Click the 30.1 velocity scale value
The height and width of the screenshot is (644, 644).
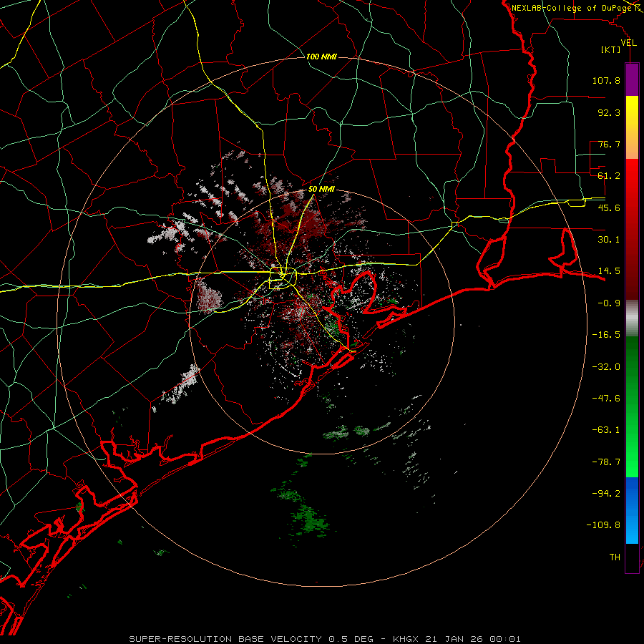(609, 240)
